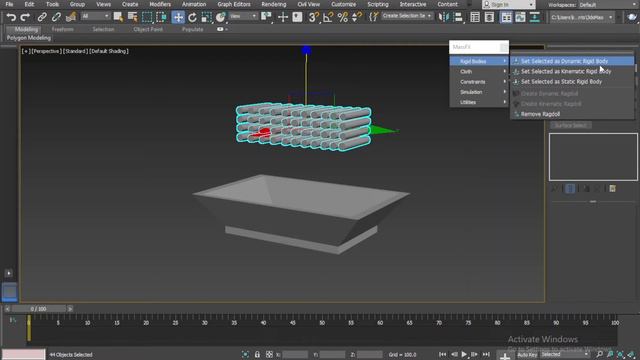This screenshot has height=360, width=640.
Task: Click the Set Key plus button
Action: [505, 356]
